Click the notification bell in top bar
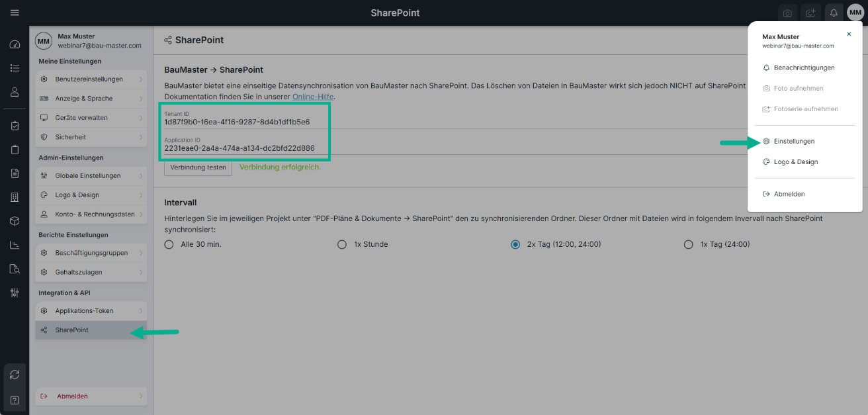 click(834, 13)
